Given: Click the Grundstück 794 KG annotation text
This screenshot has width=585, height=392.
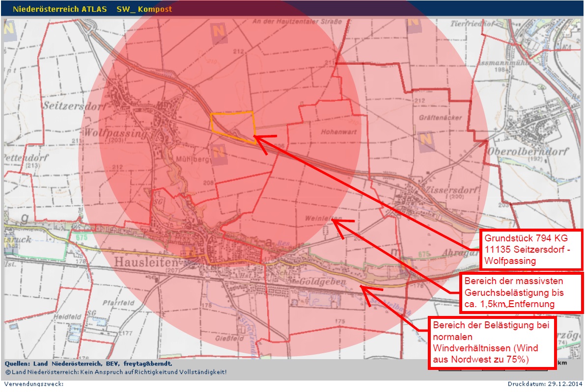Looking at the screenshot, I should (x=526, y=249).
